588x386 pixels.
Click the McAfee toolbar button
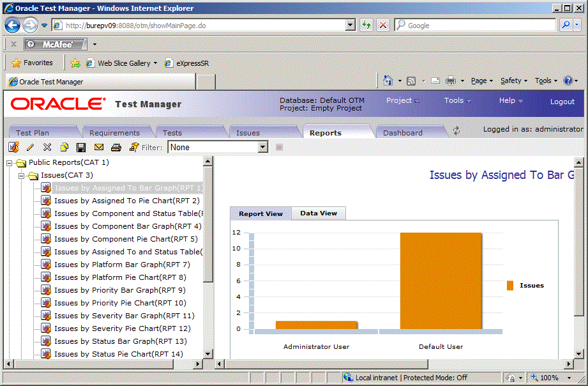point(56,44)
